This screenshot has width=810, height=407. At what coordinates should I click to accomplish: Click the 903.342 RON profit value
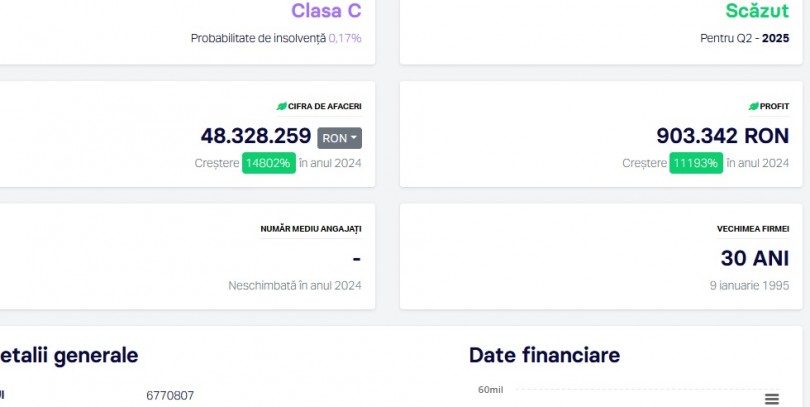pos(723,136)
